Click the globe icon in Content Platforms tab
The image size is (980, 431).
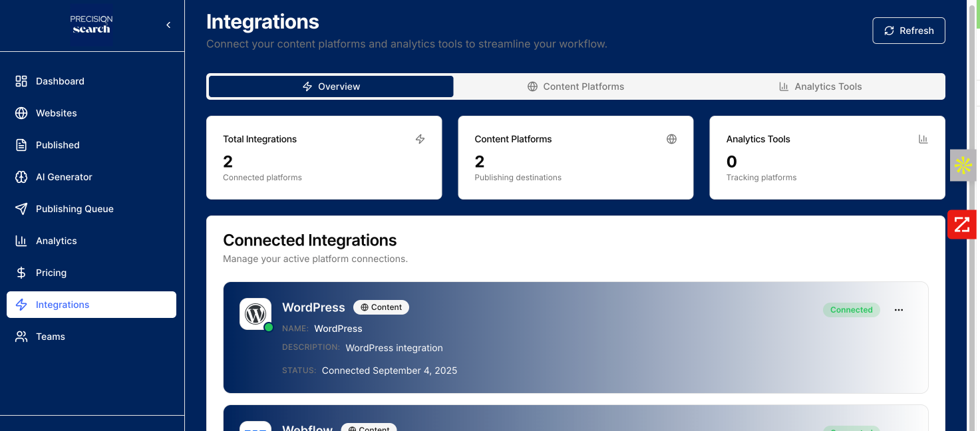532,86
